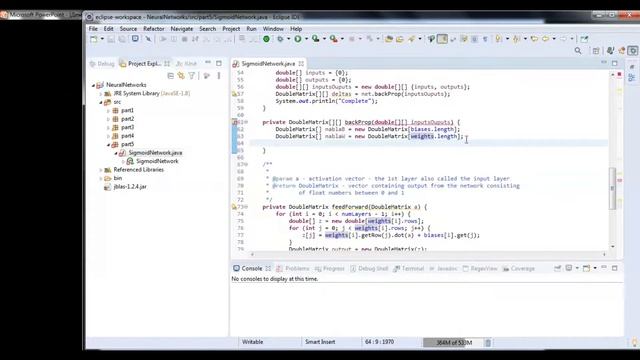The width and height of the screenshot is (640, 360).
Task: Toggle Skip All Breakpoints in toolbar
Action: coord(149,39)
